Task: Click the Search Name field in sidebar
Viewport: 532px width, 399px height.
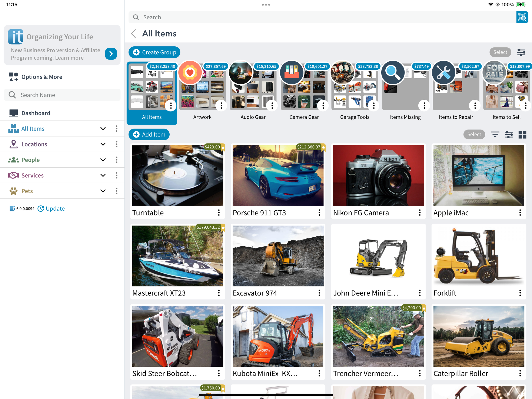Action: pyautogui.click(x=62, y=95)
